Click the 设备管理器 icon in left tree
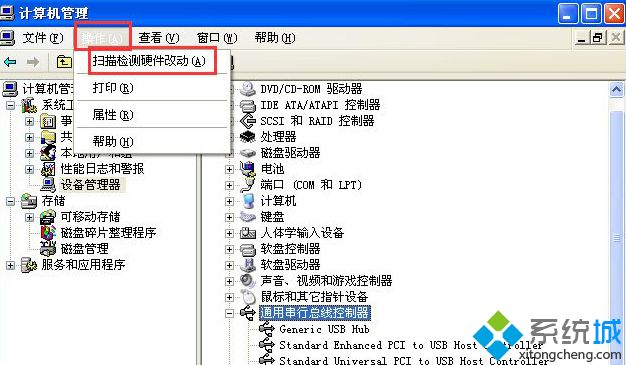The image size is (626, 365). click(48, 184)
